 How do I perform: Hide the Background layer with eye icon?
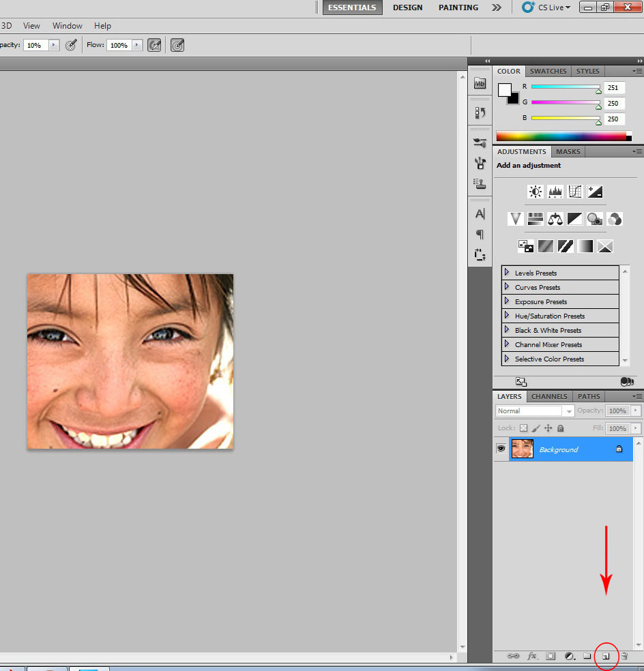click(501, 449)
